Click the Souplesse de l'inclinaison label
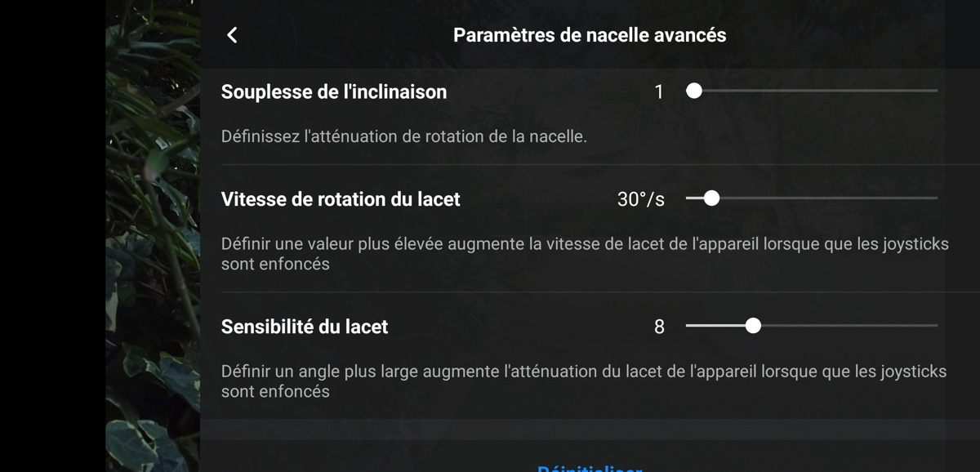Viewport: 980px width, 472px height. [334, 92]
